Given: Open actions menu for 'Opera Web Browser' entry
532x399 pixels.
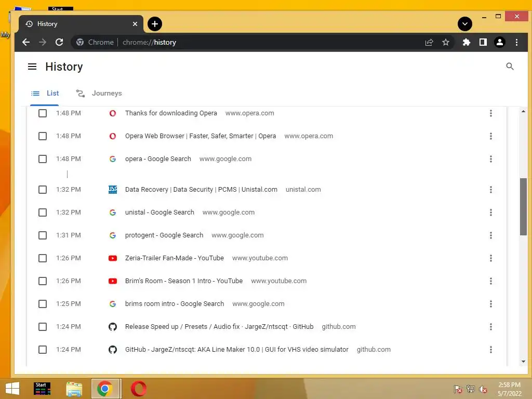Looking at the screenshot, I should pos(490,136).
